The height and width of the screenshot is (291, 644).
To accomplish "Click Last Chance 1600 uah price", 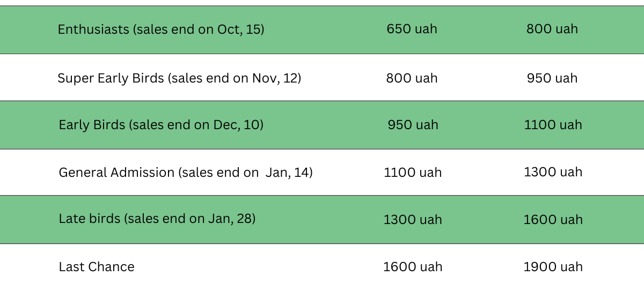I will tap(413, 267).
